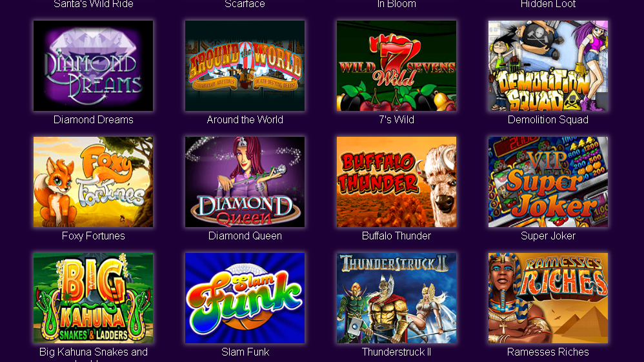This screenshot has width=644, height=362.
Task: Click the Slam Funk caption link
Action: pos(245,352)
